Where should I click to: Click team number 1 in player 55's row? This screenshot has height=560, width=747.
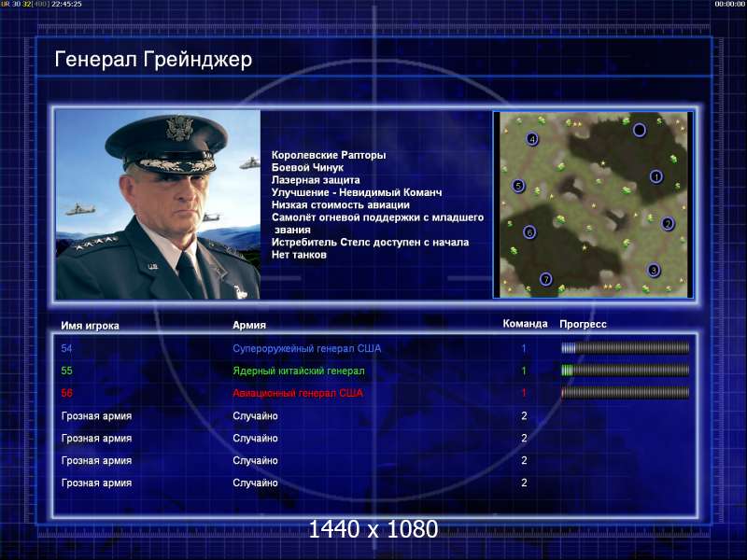524,371
